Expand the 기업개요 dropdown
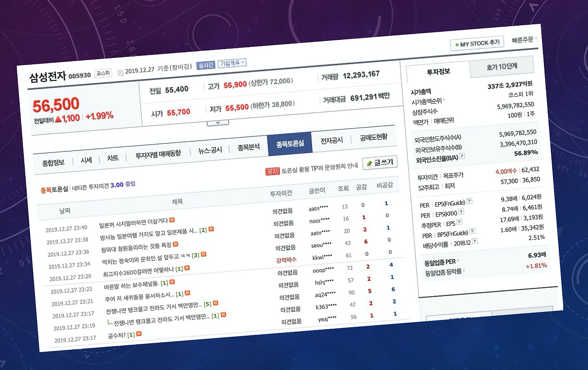588x370 pixels. click(232, 63)
